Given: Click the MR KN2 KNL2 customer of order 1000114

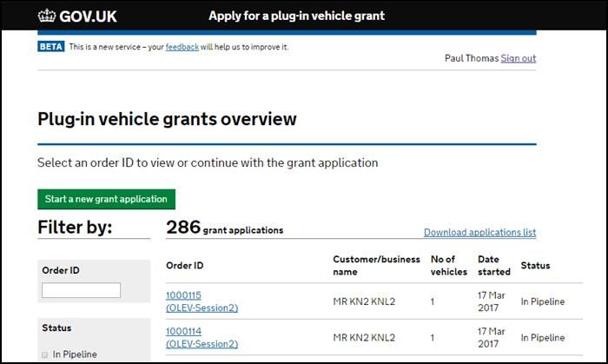Looking at the screenshot, I should click(x=364, y=337).
